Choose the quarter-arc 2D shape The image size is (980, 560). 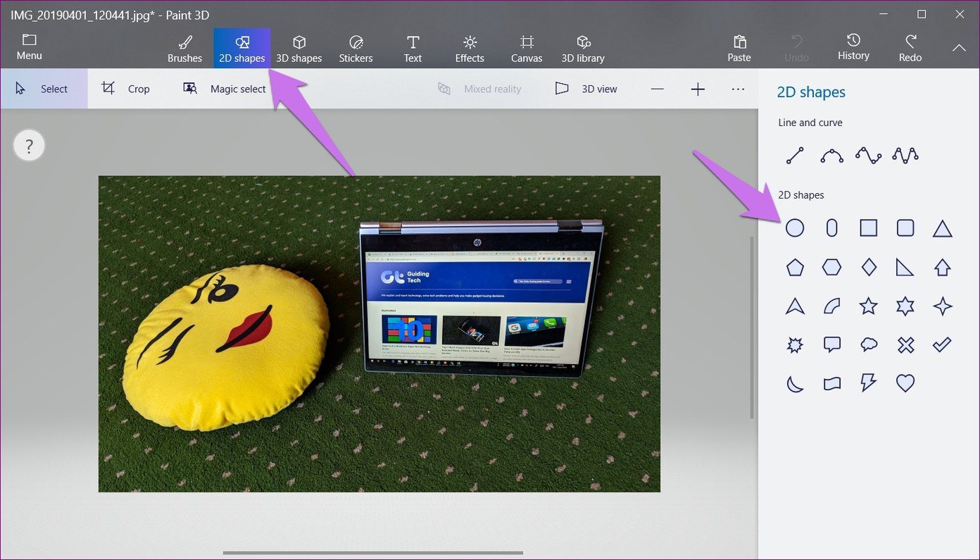[832, 306]
